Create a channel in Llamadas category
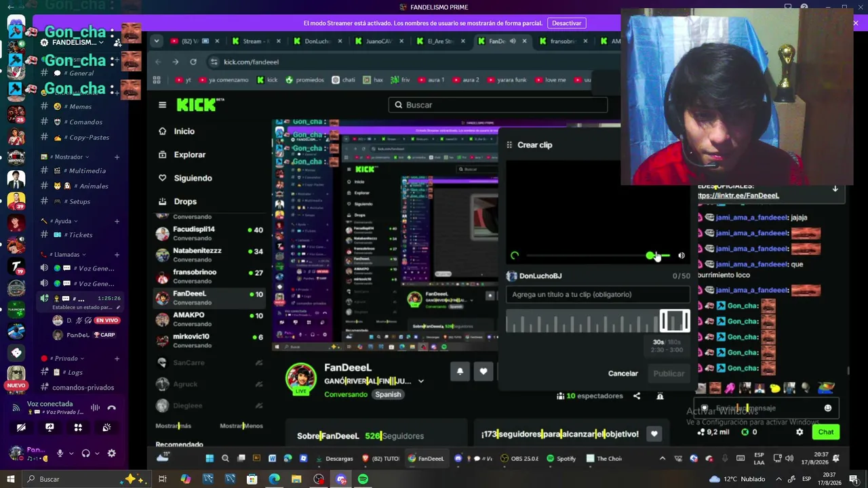Screen dimensions: 868x488 [117, 255]
